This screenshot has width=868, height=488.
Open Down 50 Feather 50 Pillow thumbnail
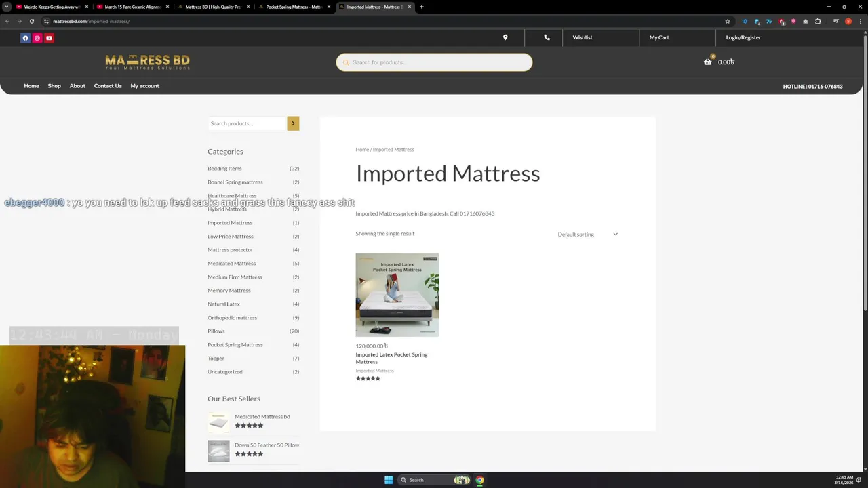[218, 451]
